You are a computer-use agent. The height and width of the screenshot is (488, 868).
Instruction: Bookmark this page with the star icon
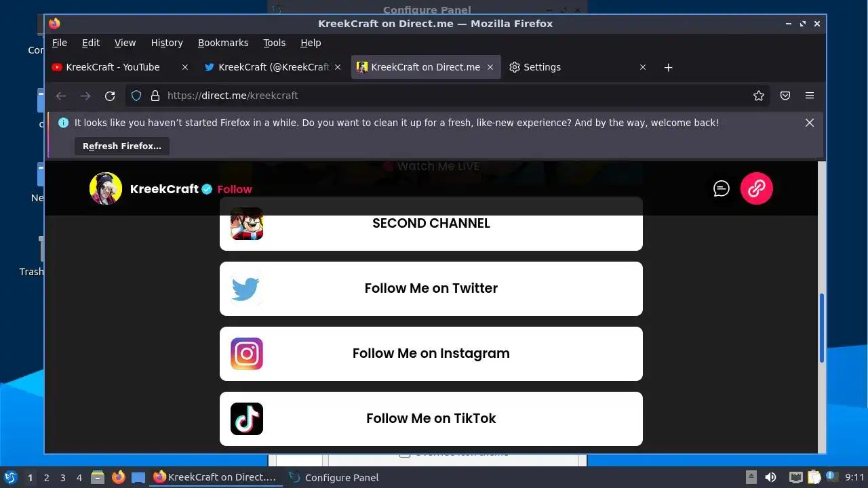pos(759,96)
